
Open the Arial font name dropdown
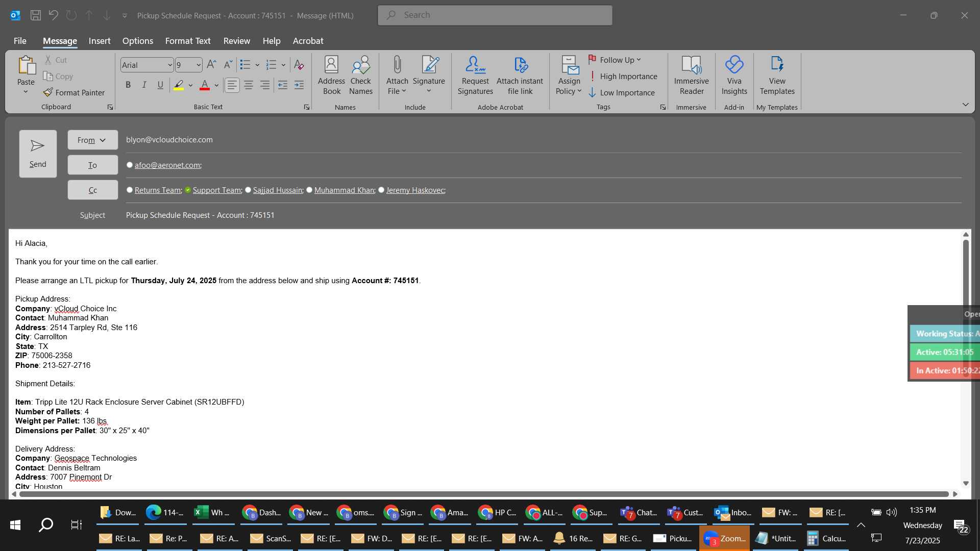pyautogui.click(x=169, y=65)
